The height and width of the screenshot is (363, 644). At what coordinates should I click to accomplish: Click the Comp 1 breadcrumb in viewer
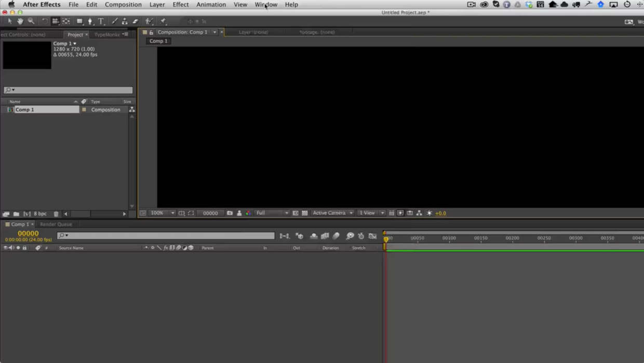pyautogui.click(x=158, y=41)
